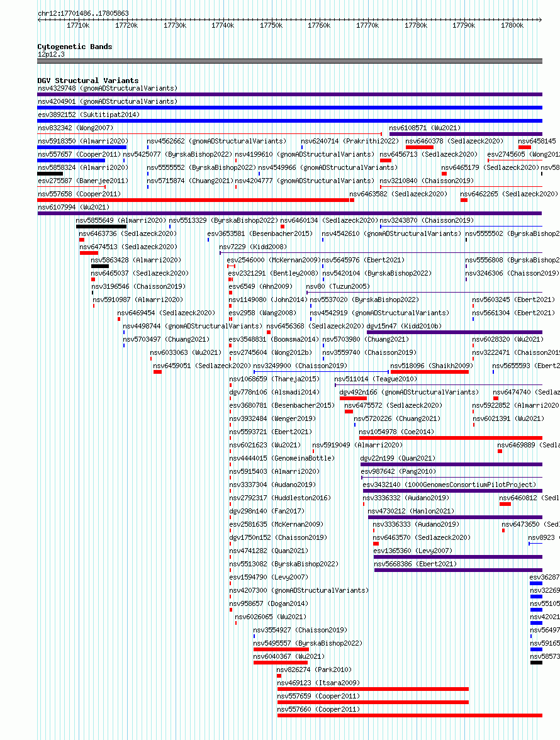Image resolution: width=560 pixels, height=740 pixels.
Task: Click esv1365360 Levy2007 label
Action: (413, 551)
